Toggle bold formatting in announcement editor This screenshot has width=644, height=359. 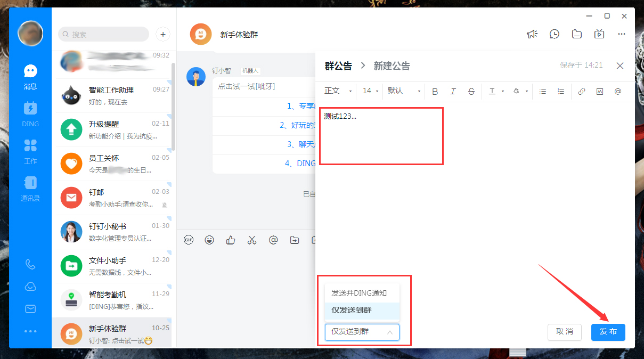click(435, 91)
